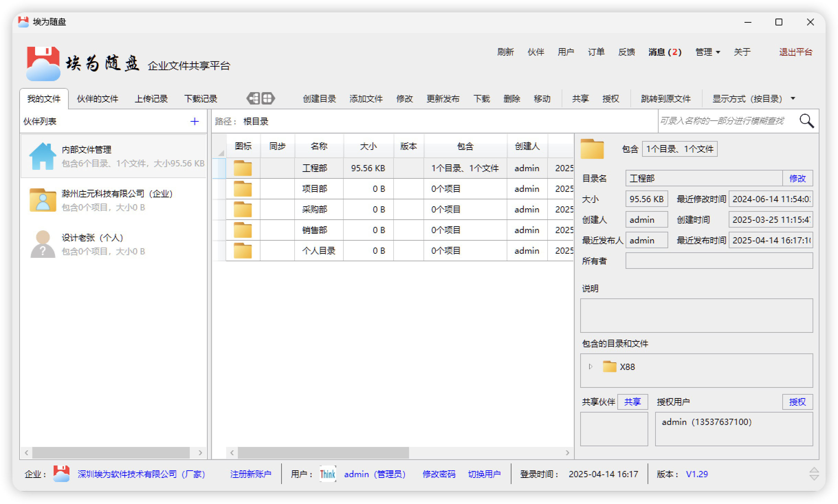Add a partner with the plus icon
The height and width of the screenshot is (504, 838).
(195, 121)
